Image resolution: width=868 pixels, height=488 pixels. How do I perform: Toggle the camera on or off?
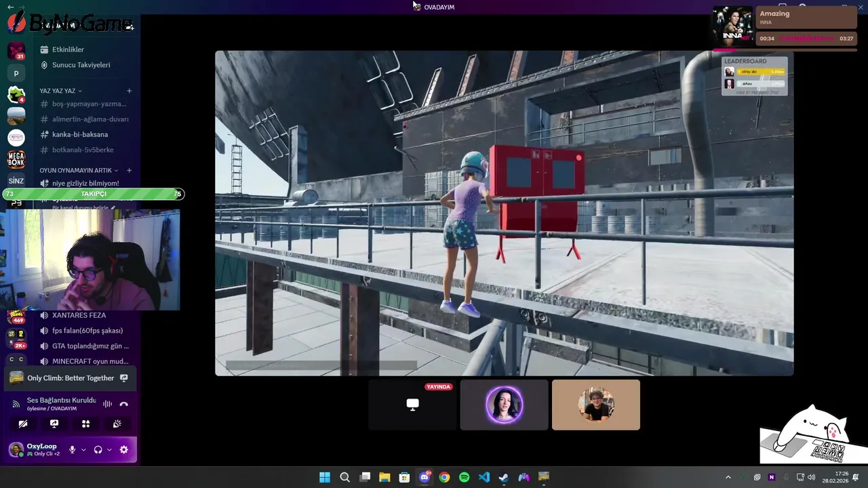tap(23, 424)
